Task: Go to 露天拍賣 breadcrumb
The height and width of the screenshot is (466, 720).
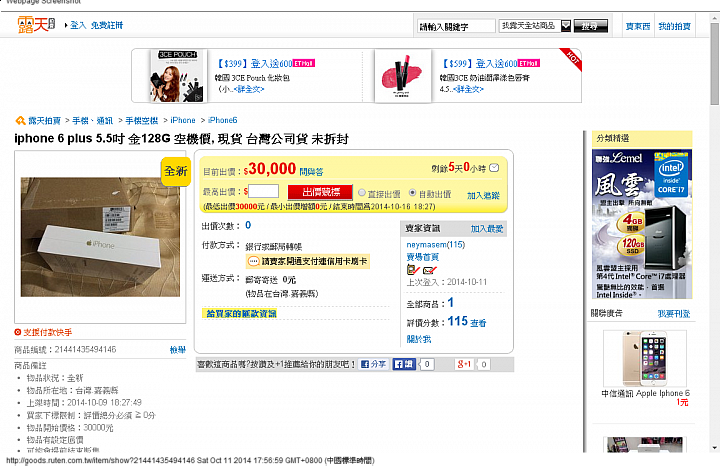Action: [45, 121]
